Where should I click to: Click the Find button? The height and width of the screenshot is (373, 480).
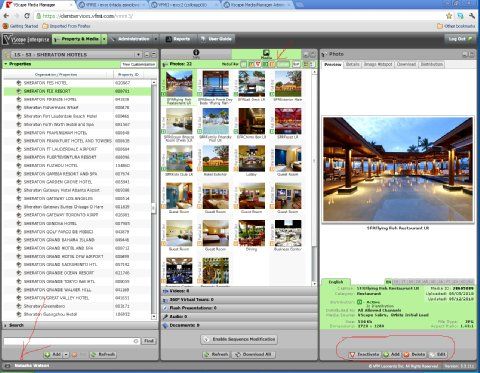[x=149, y=341]
